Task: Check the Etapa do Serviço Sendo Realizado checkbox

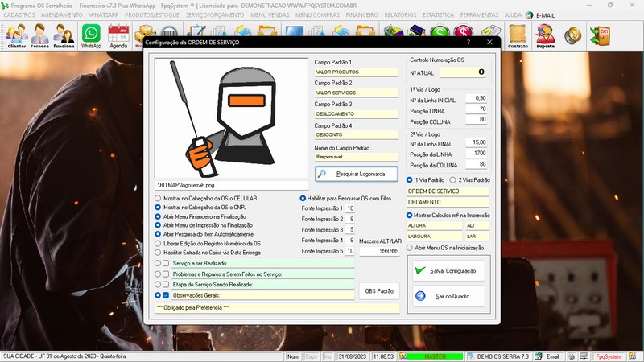Action: (x=166, y=285)
